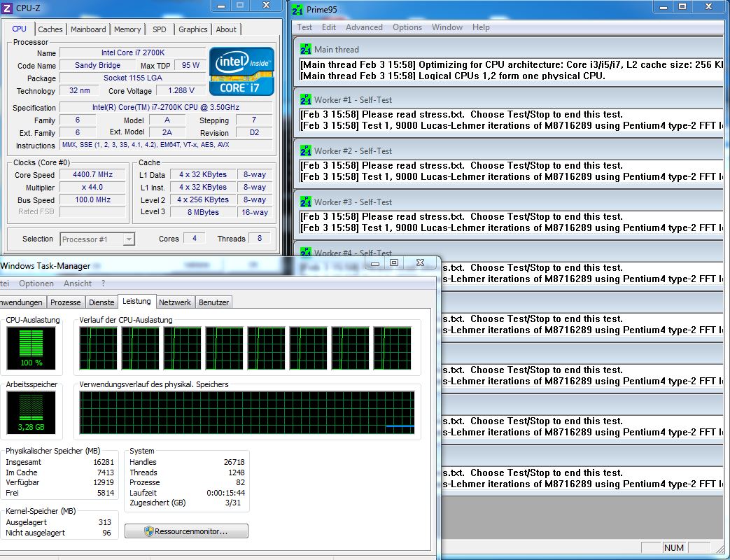Screen dimensions: 730x560
Task: Click the Worker #1 Self-Test window icon
Action: click(x=305, y=99)
